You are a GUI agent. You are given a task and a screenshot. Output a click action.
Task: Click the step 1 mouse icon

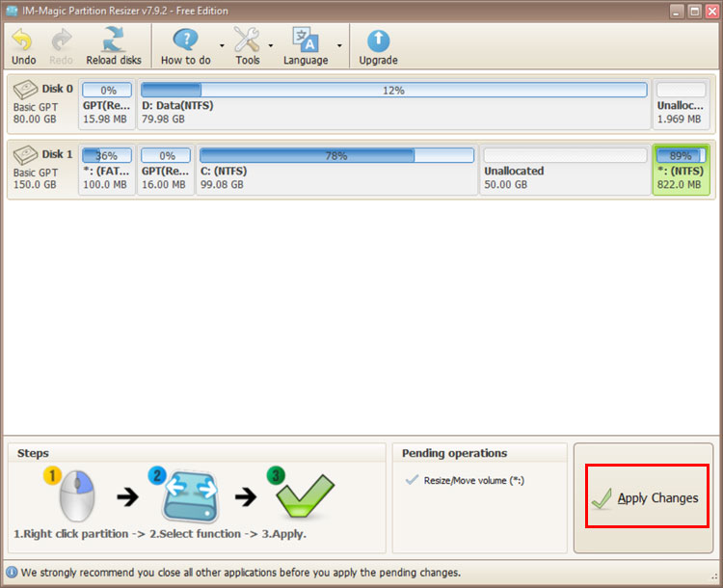[x=76, y=495]
